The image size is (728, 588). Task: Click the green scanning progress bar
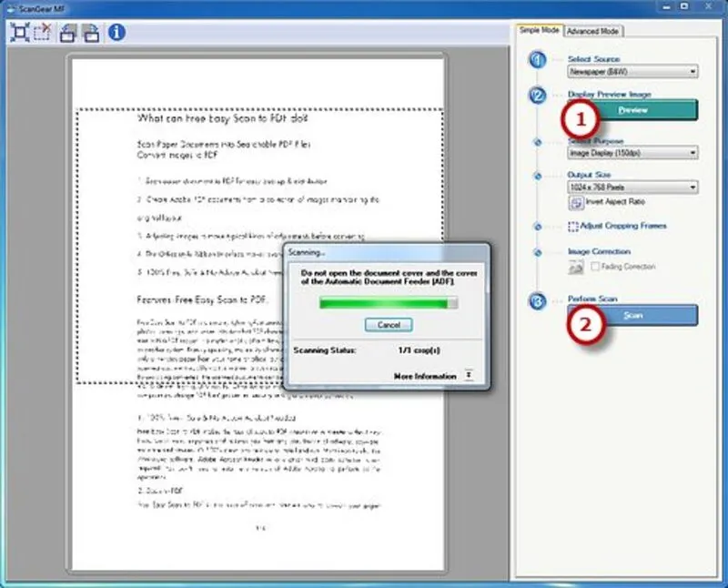pos(389,302)
